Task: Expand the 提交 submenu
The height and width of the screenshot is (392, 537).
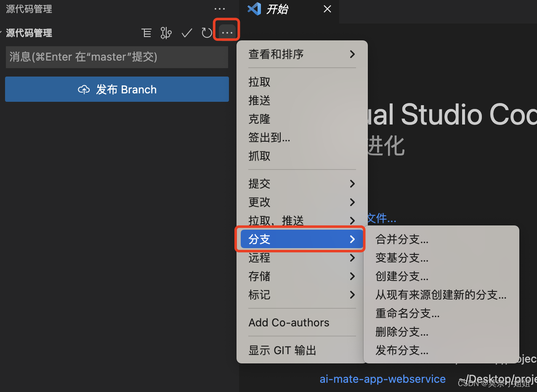Action: [302, 184]
